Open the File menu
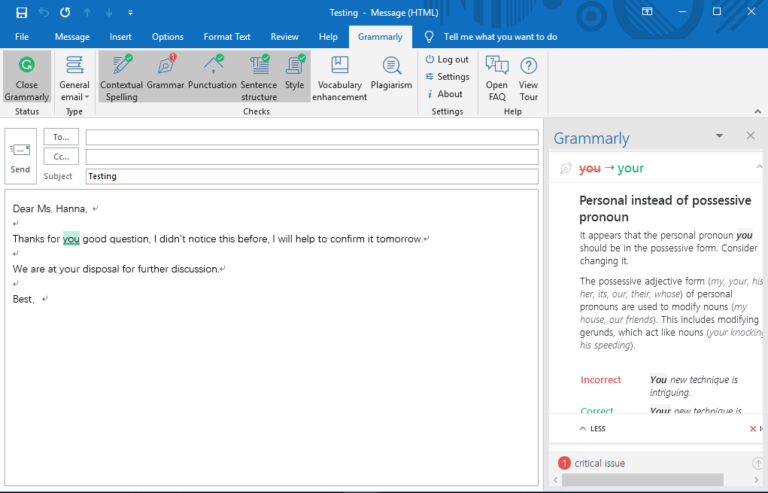 [x=22, y=37]
